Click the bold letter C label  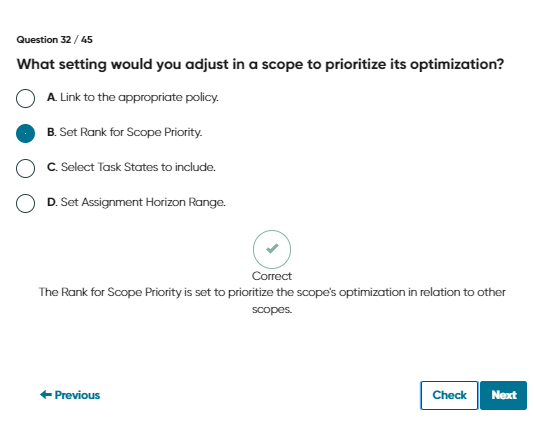[x=52, y=167]
